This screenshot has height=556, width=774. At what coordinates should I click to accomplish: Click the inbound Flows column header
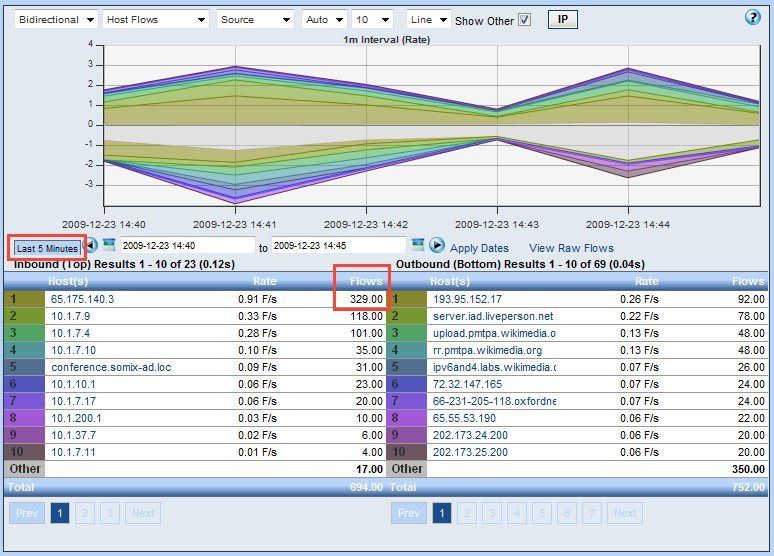366,281
